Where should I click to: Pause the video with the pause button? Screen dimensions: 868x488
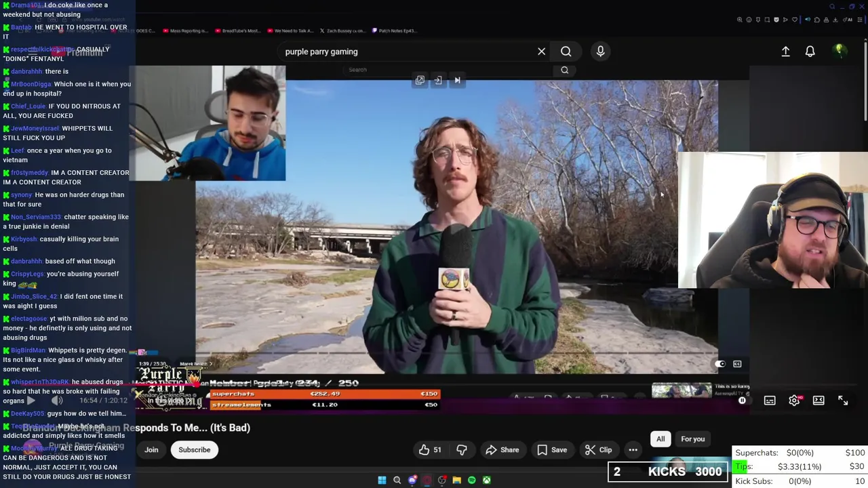click(742, 401)
